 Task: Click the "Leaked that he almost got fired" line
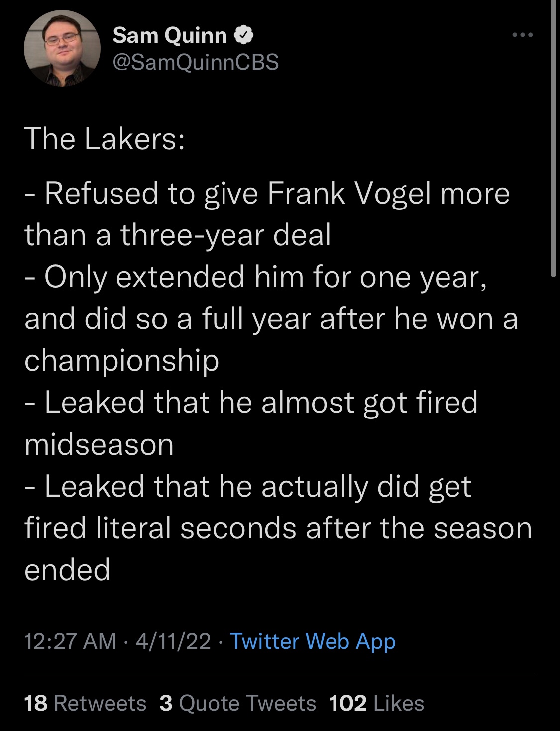(x=260, y=402)
